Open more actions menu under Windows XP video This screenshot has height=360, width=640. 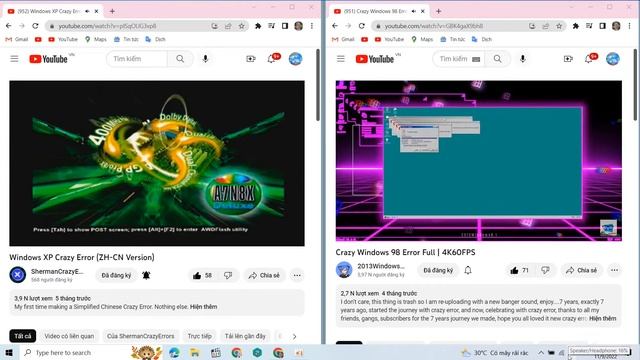pos(297,276)
